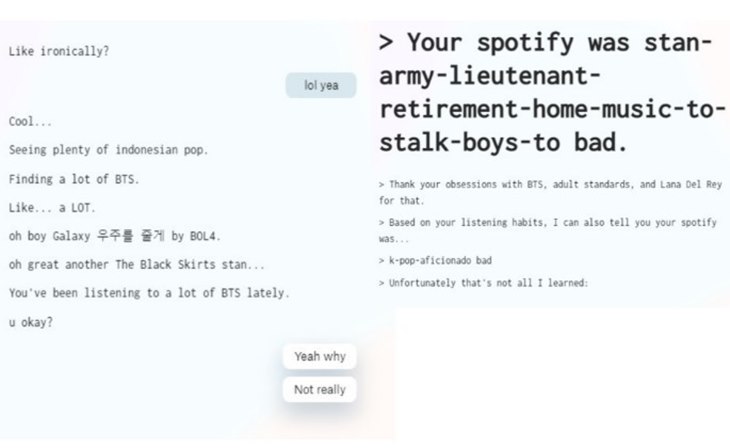The height and width of the screenshot is (448, 730).
Task: Click the "u okay?" question line
Action: click(x=31, y=322)
